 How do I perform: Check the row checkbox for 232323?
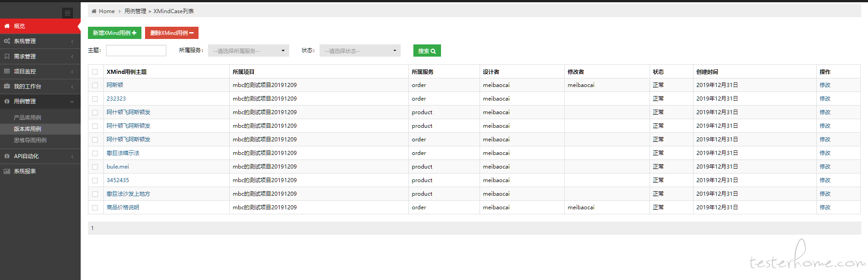point(95,99)
